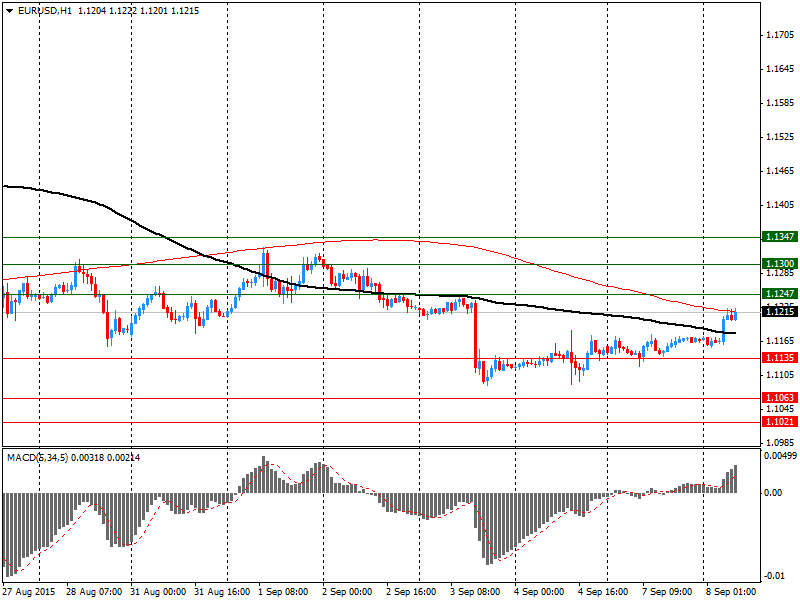Viewport: 800px width, 600px height.
Task: Click the 7 Sep 09:00 time label
Action: click(667, 592)
